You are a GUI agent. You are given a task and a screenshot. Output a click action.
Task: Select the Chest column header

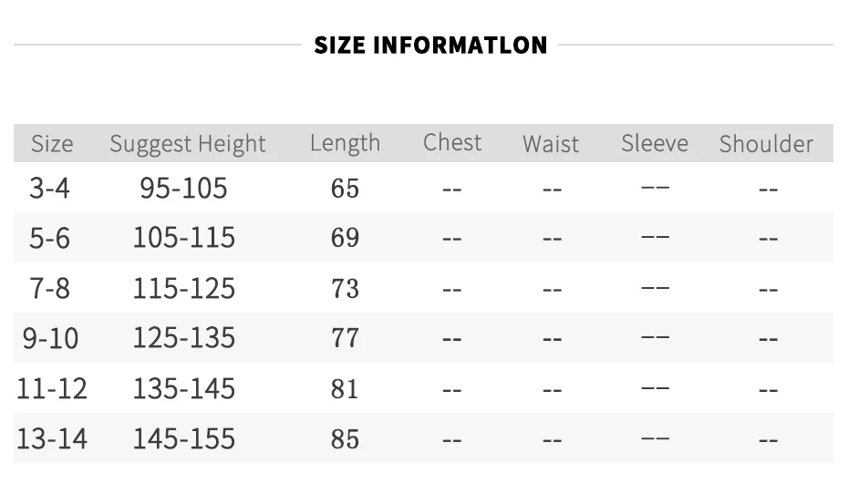[452, 143]
